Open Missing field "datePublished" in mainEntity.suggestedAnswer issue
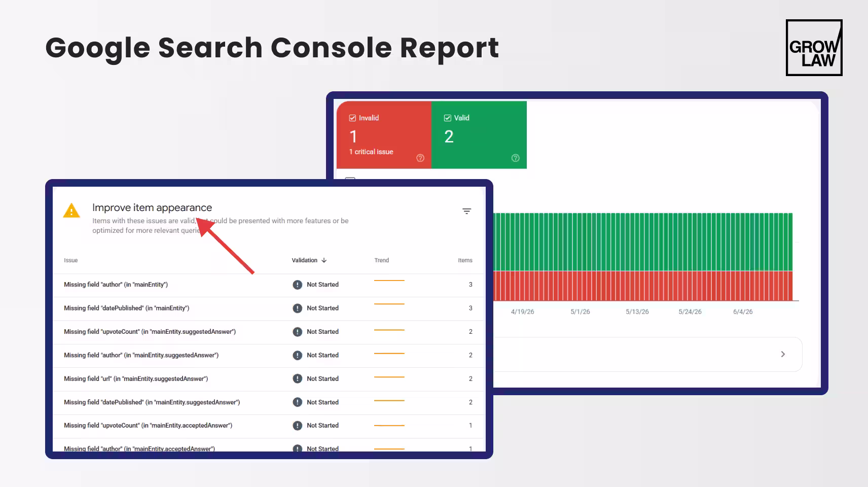 click(x=152, y=402)
